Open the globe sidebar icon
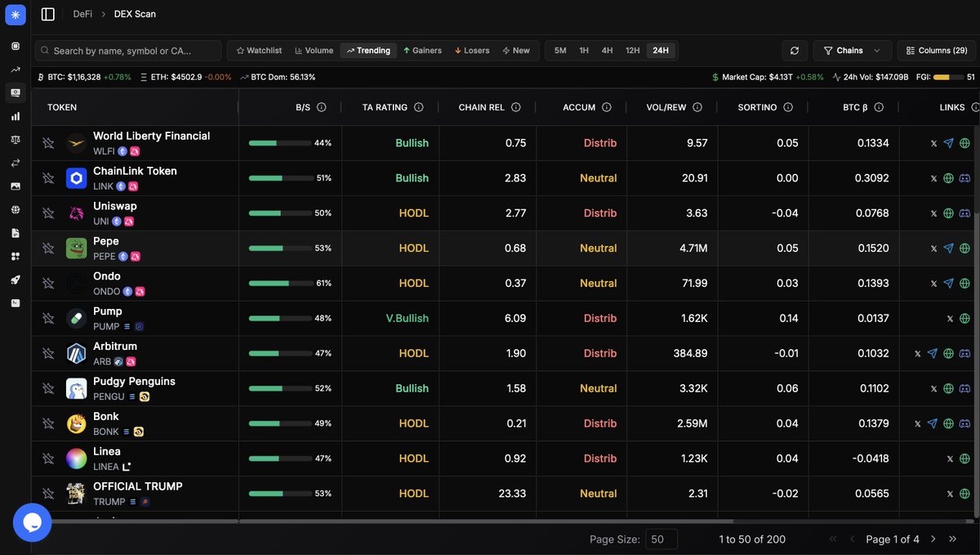980x555 pixels. [16, 209]
